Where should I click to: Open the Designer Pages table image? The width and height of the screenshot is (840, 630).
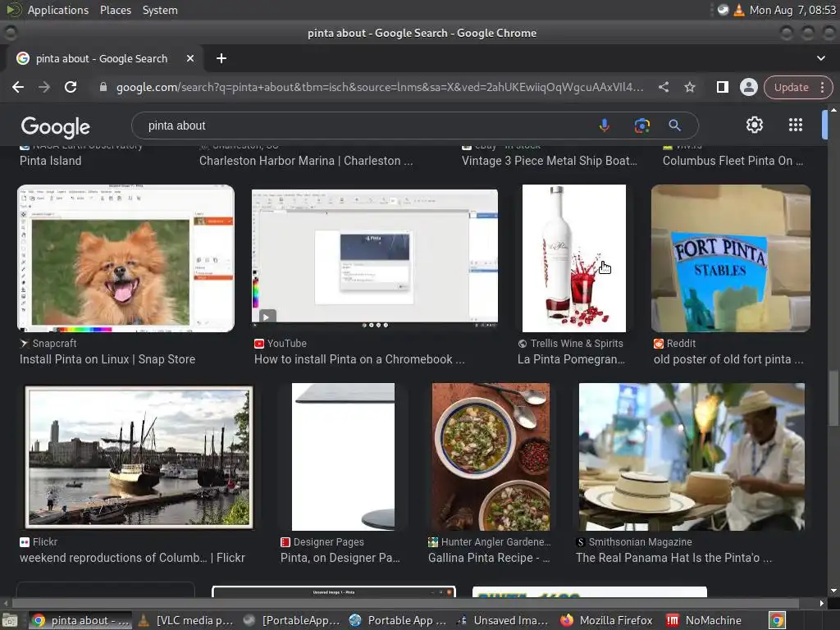click(x=343, y=456)
